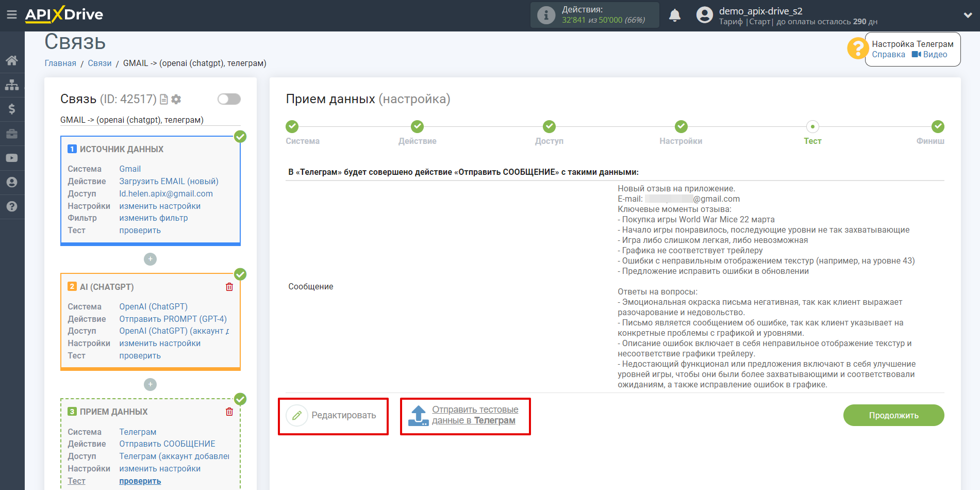Screen dimensions: 980x490
Task: Go to Связи breadcrumb
Action: point(99,63)
